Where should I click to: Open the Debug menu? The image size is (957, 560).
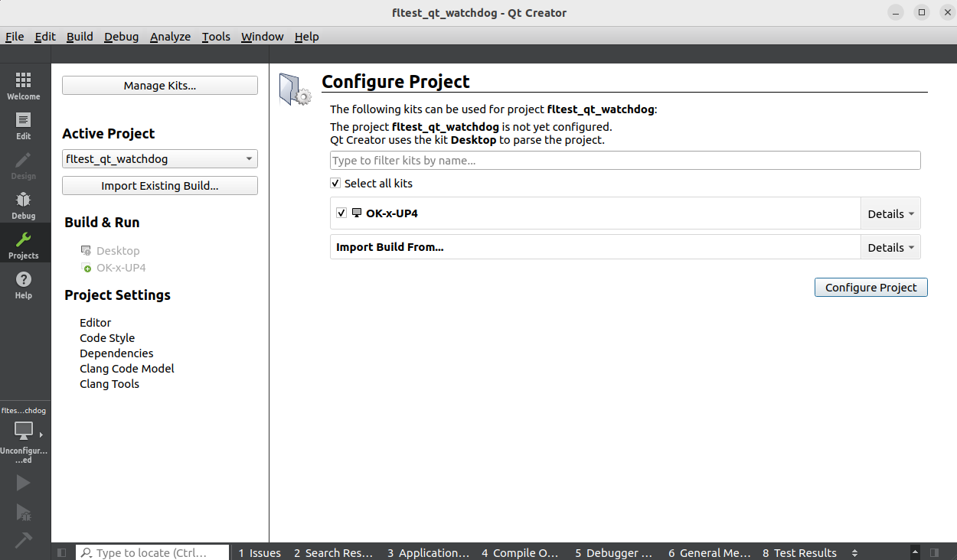[121, 37]
